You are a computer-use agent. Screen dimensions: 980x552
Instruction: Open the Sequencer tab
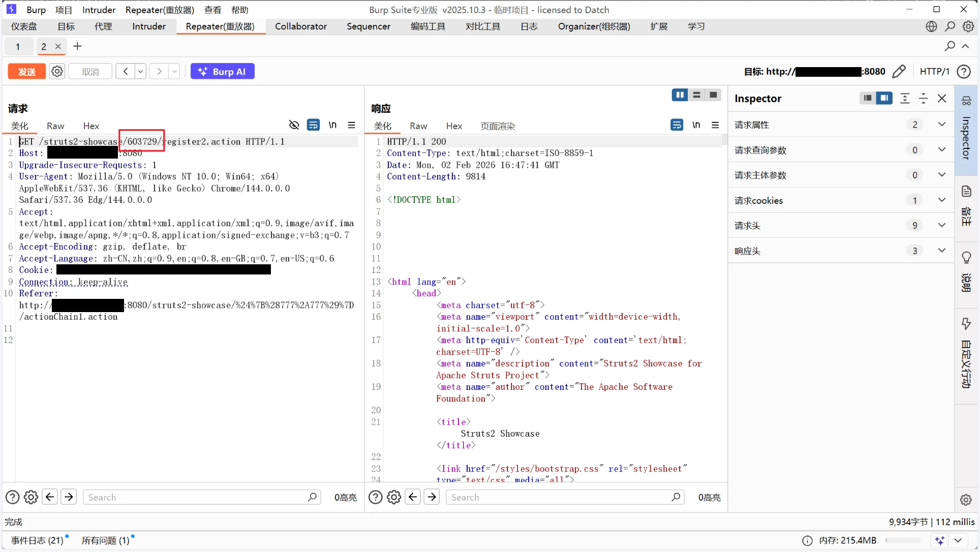(369, 26)
